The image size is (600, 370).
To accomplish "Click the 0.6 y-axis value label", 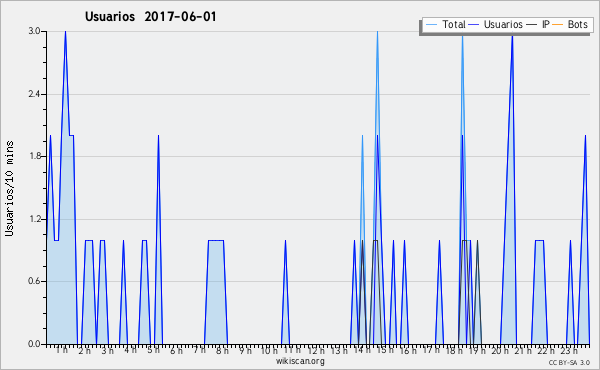I will click(x=34, y=281).
